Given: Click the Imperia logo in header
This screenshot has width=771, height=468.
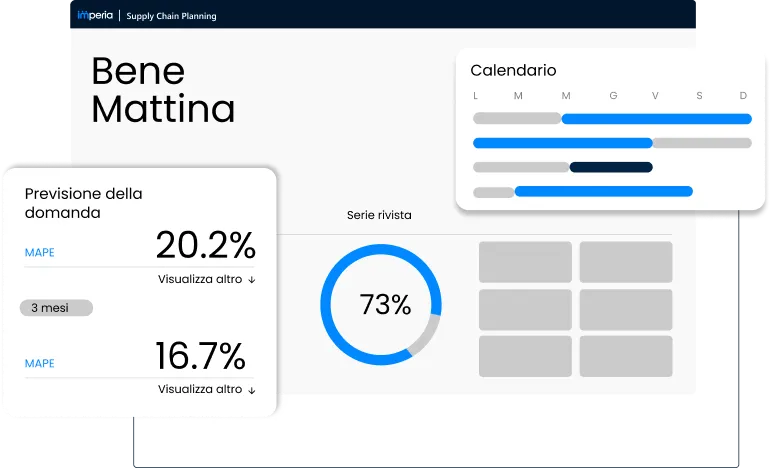Looking at the screenshot, I should click(x=95, y=16).
